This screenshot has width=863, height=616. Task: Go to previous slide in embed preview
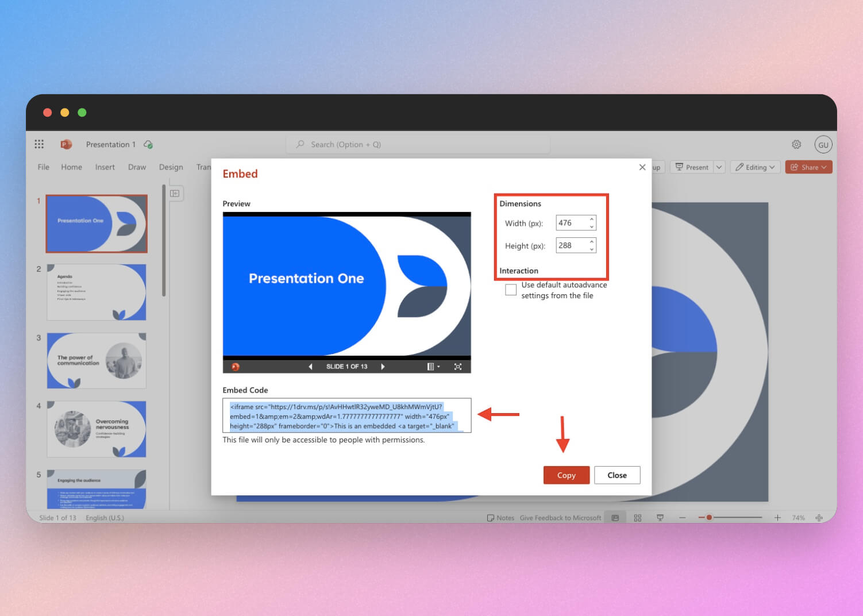point(311,367)
